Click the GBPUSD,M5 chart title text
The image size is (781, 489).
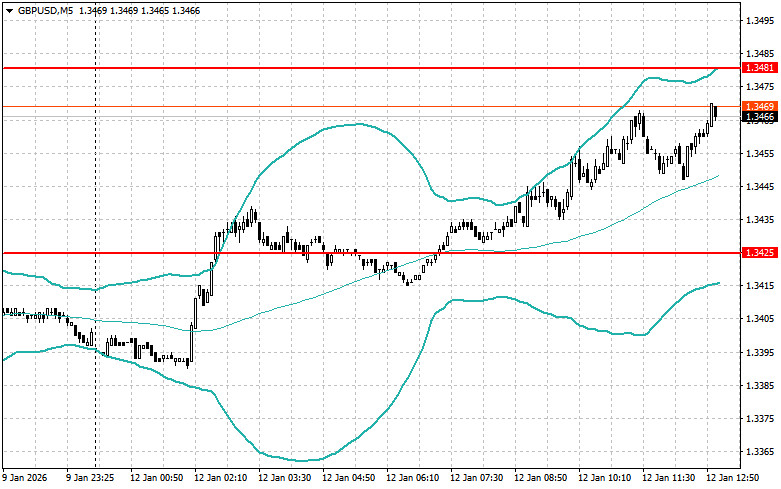45,10
